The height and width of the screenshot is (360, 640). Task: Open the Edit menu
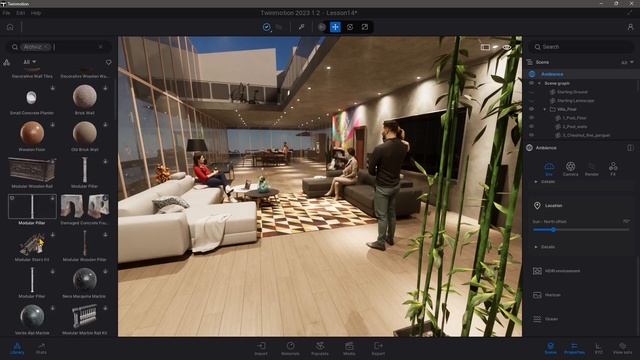pos(20,13)
